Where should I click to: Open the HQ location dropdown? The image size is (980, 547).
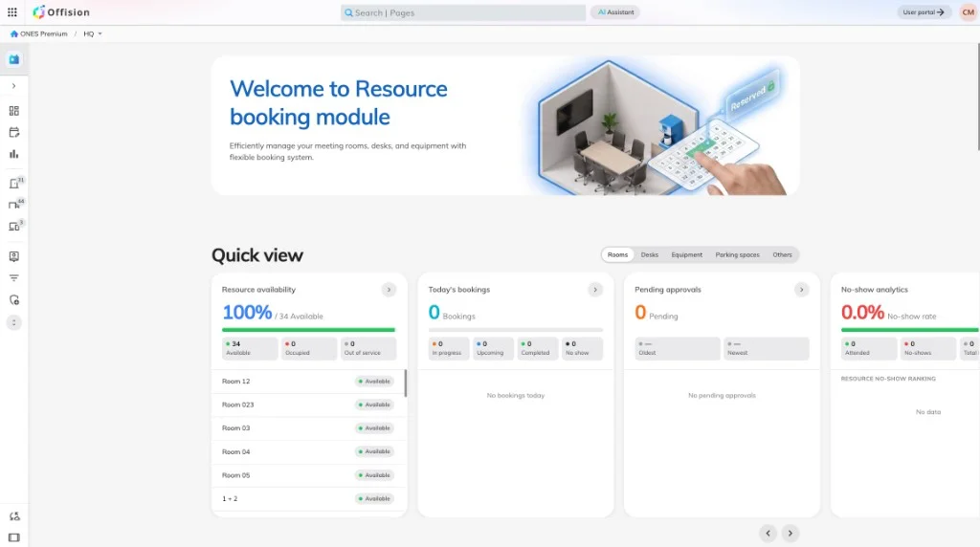coord(93,33)
